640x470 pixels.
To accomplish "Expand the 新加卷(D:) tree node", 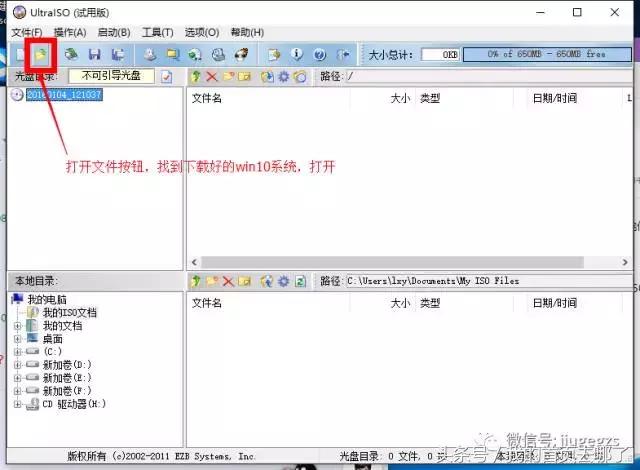I will (x=18, y=365).
